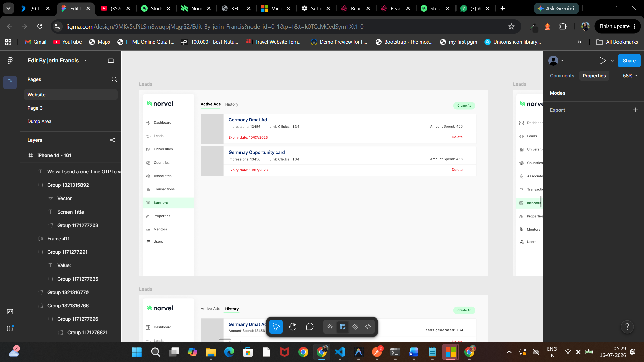Image resolution: width=644 pixels, height=362 pixels.
Task: Expand file name dropdown chevron
Action: [x=86, y=61]
